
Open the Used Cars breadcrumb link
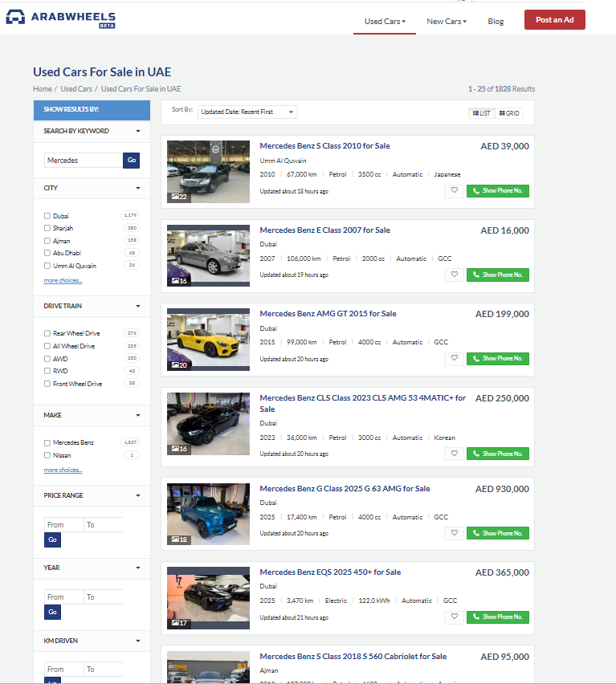[76, 89]
